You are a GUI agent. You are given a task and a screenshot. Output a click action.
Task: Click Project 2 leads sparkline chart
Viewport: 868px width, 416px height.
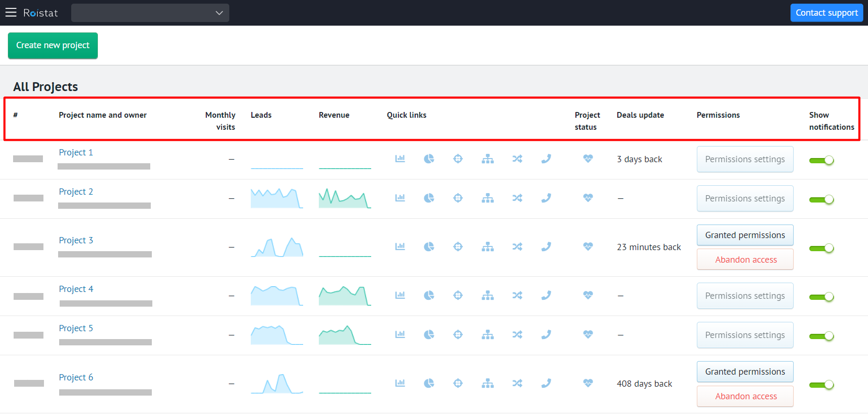277,198
